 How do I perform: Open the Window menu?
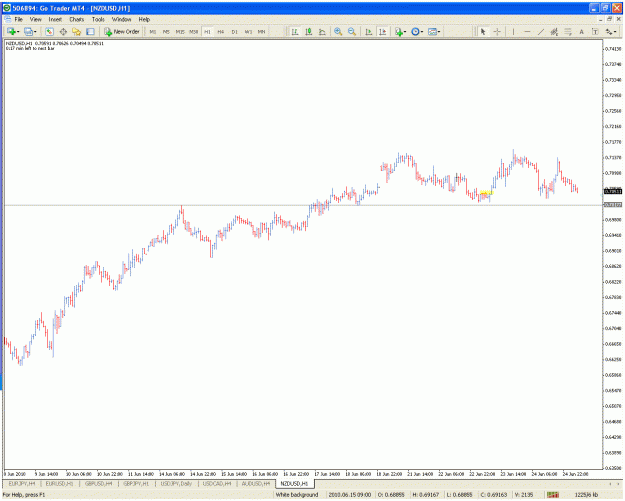pos(121,19)
